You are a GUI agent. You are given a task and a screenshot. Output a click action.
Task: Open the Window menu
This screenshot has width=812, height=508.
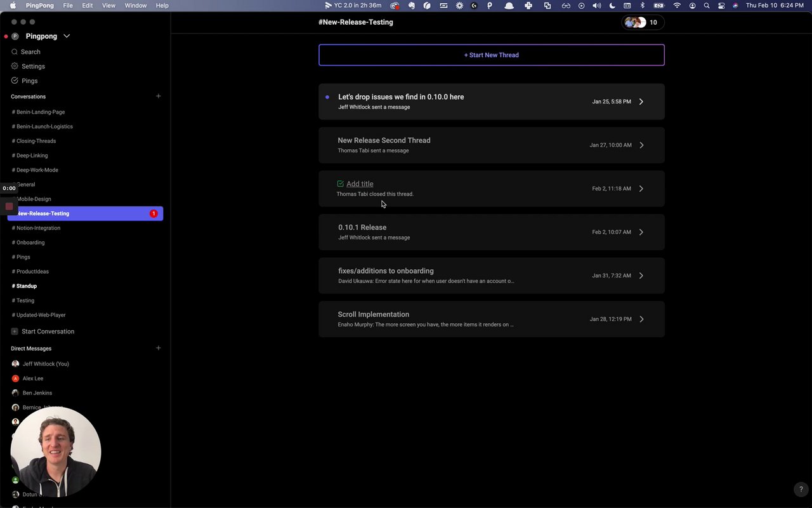tap(136, 6)
